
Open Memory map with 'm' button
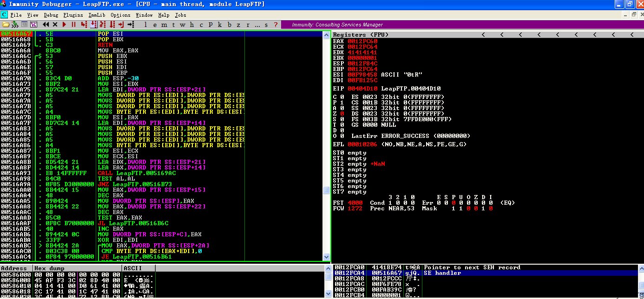164,24
